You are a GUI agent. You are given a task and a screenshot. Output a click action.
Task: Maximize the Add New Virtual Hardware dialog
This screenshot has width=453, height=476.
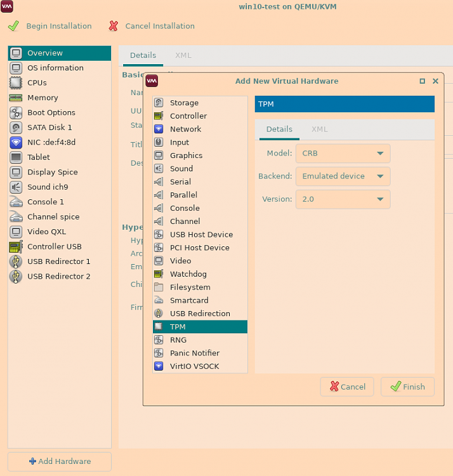pos(422,81)
